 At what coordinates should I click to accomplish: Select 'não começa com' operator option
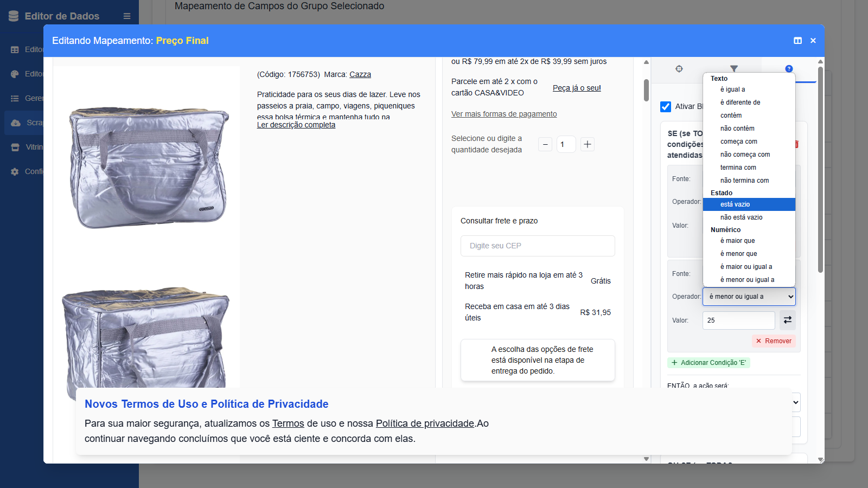pos(745,155)
